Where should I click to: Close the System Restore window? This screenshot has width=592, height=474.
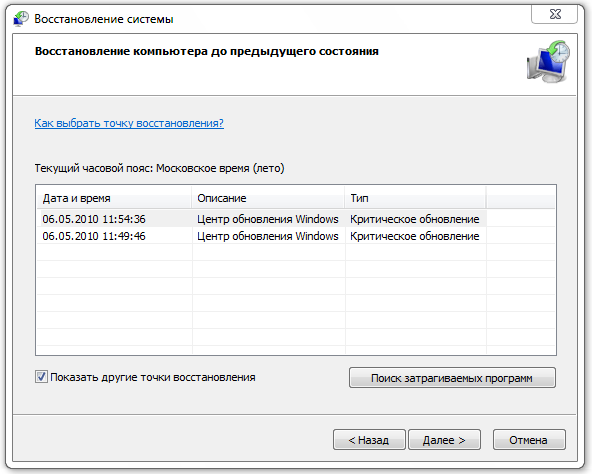554,15
